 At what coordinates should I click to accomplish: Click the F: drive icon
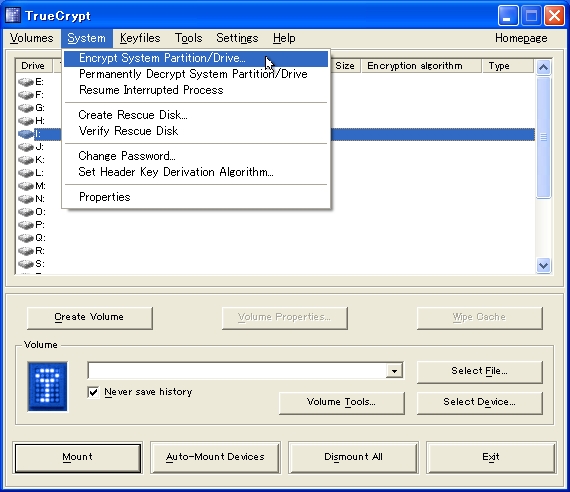coord(26,95)
